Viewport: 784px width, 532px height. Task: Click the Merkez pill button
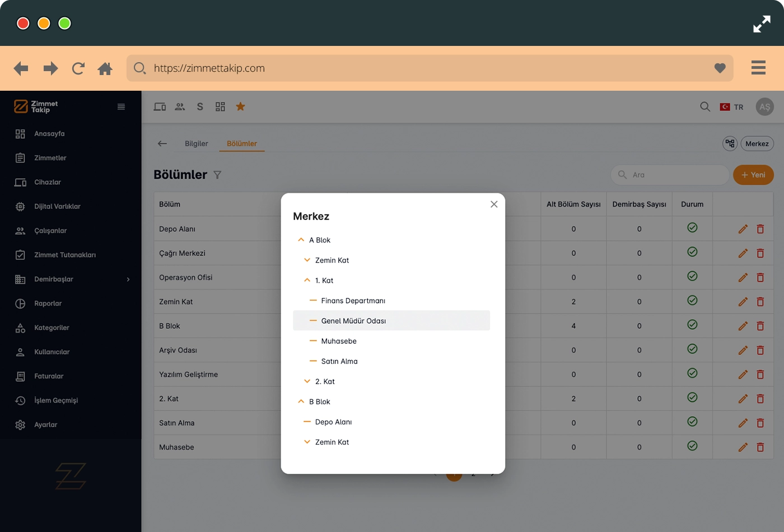(x=757, y=143)
